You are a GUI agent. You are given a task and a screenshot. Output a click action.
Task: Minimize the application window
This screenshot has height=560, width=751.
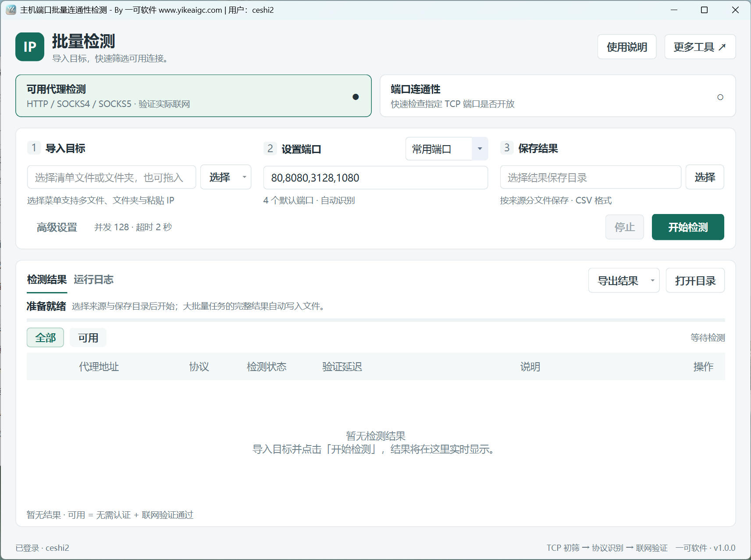(674, 10)
